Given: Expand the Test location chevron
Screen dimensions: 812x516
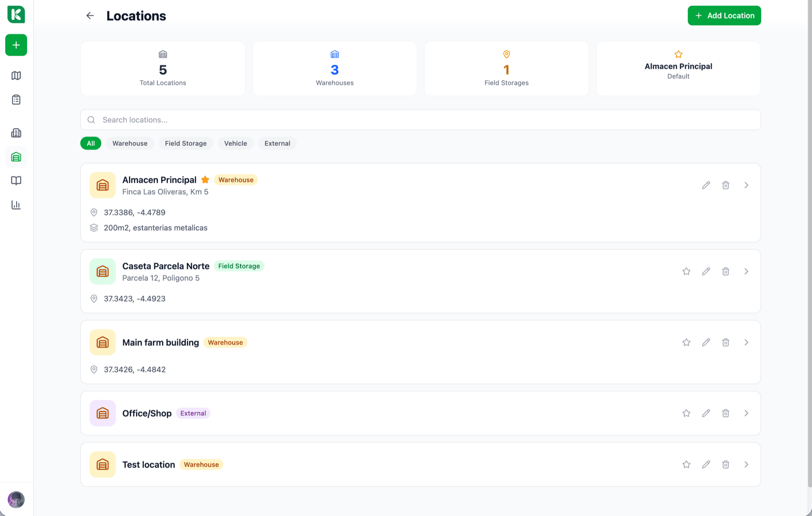Looking at the screenshot, I should pos(746,464).
